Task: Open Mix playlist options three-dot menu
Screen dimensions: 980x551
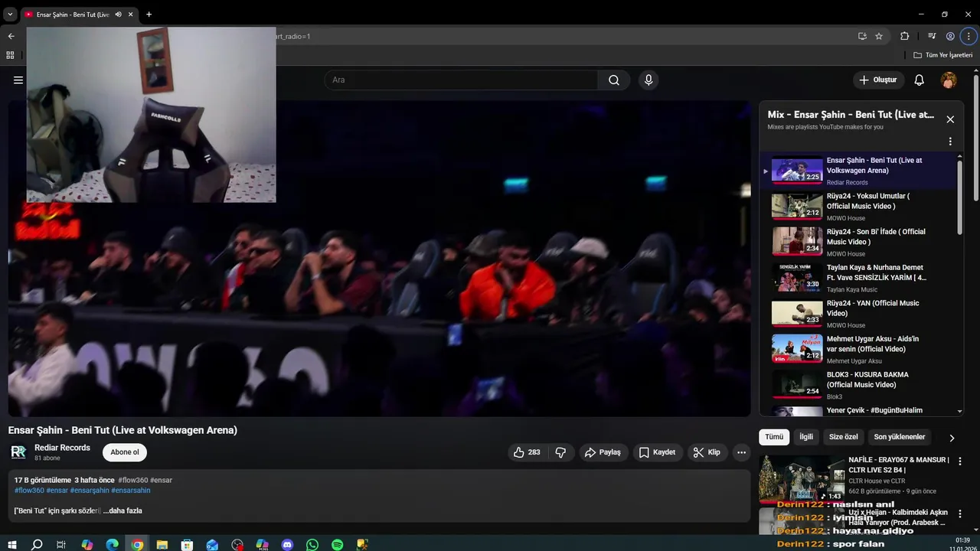Action: pyautogui.click(x=950, y=142)
